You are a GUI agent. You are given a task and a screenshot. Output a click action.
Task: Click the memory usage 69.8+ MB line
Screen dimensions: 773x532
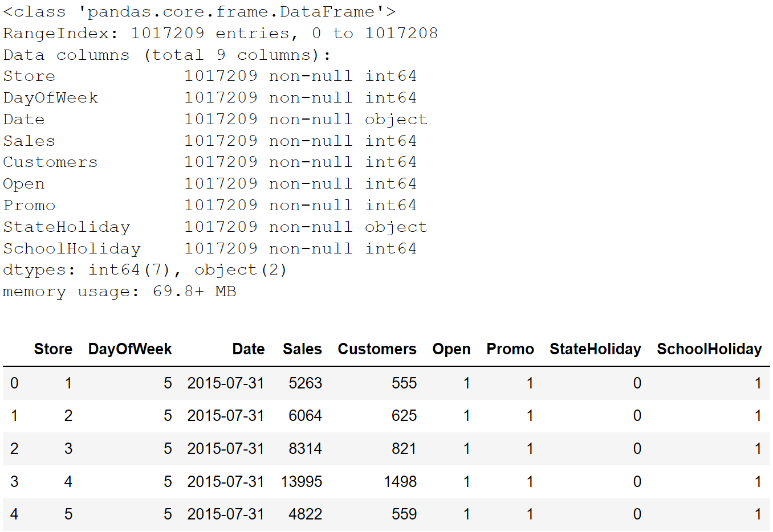point(120,292)
